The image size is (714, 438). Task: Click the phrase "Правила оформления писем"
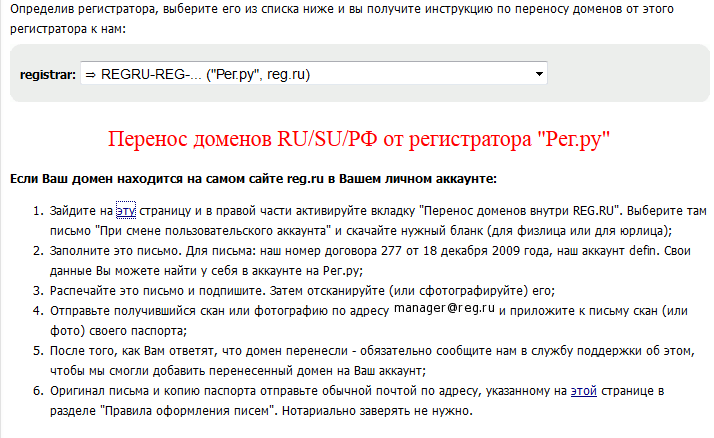point(187,411)
